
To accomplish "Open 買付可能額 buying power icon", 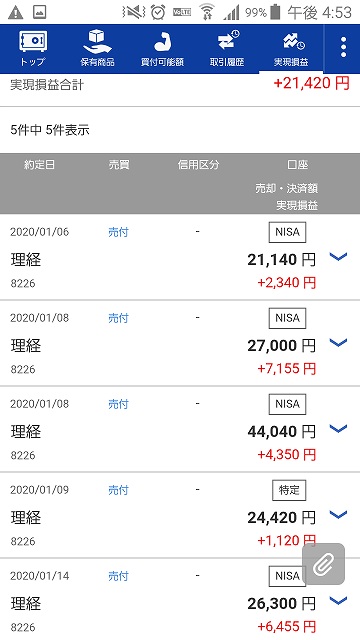I will (162, 49).
